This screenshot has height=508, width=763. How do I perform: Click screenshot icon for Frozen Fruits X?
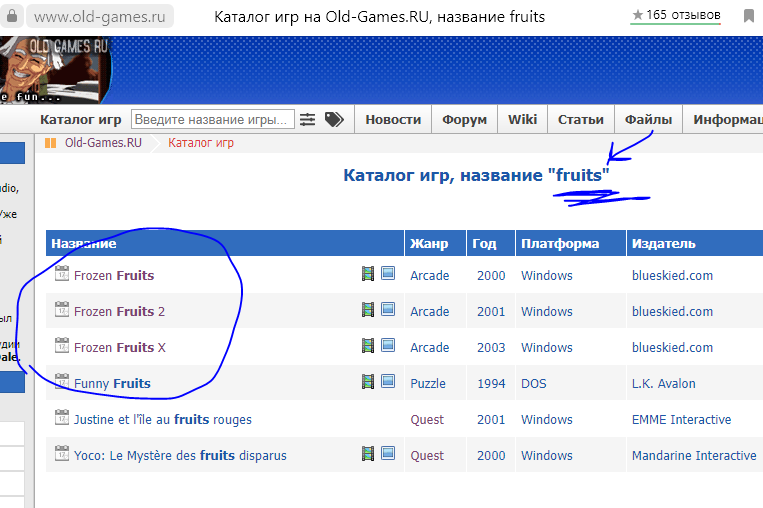click(x=388, y=345)
